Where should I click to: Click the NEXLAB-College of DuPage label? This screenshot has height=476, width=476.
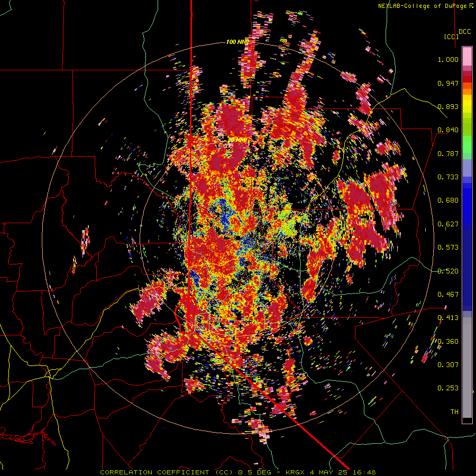tap(422, 6)
